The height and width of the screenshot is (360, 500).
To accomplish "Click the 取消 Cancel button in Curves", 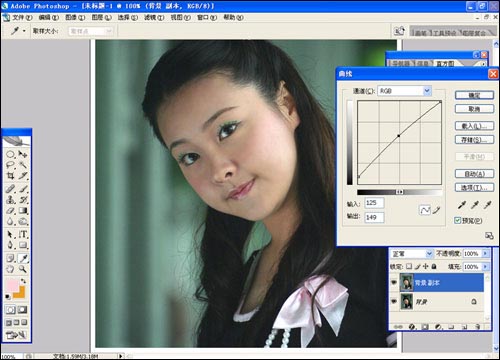I will coord(474,109).
